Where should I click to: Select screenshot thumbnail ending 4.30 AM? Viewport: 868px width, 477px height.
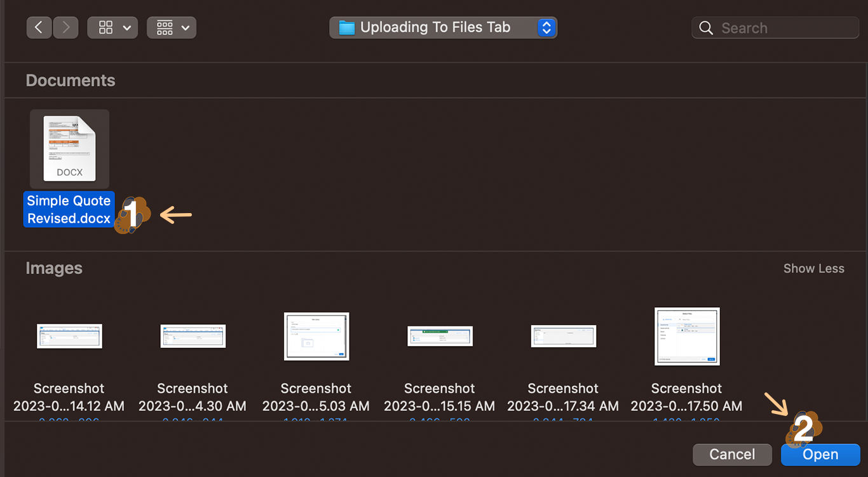click(193, 336)
